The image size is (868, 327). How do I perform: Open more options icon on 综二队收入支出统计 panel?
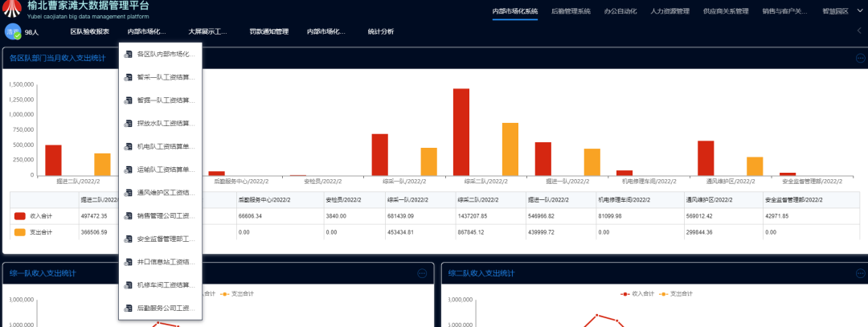pyautogui.click(x=860, y=273)
